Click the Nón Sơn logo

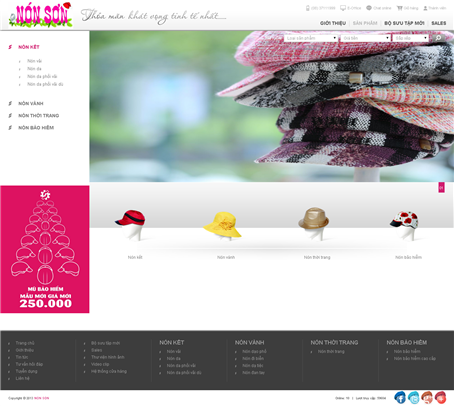click(41, 15)
